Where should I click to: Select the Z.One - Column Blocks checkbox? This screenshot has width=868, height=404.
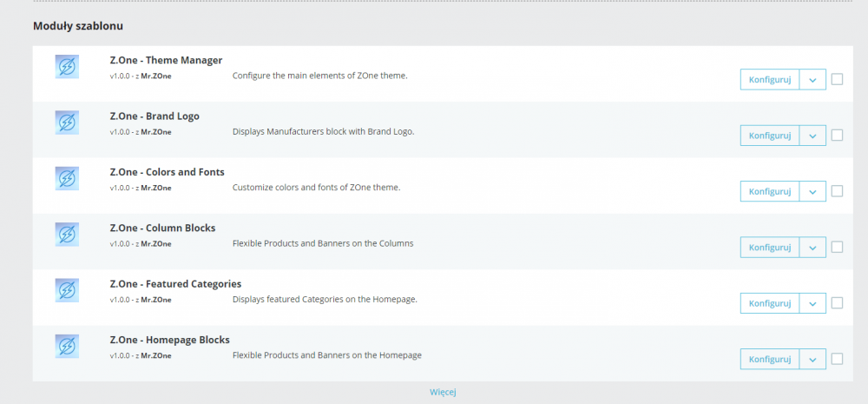point(837,247)
